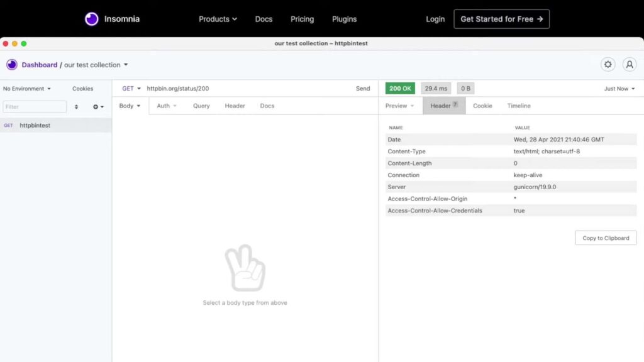Open dropdown arrow beside plus icon
Viewport: 644px width, 362px height.
click(x=103, y=107)
